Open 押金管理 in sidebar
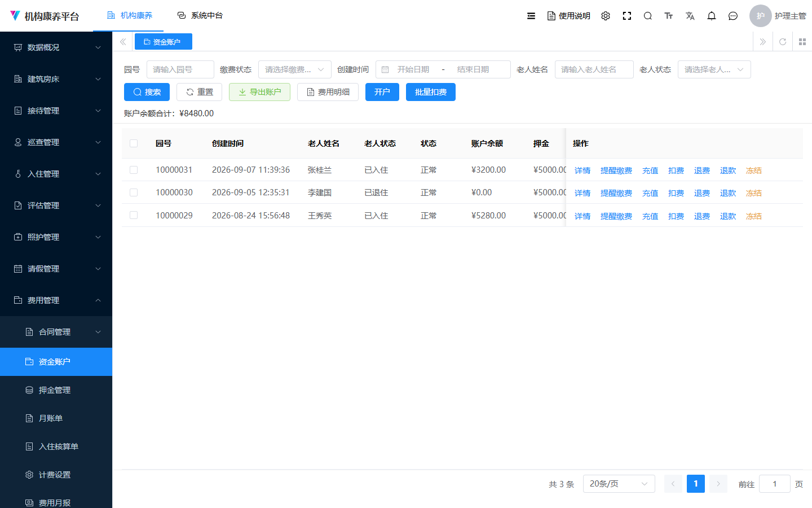The height and width of the screenshot is (508, 812). pos(56,390)
